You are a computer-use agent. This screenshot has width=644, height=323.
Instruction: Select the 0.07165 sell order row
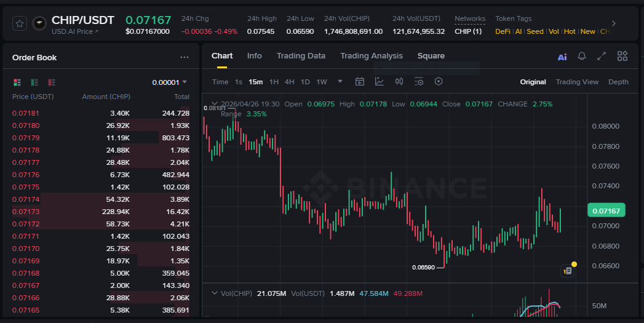[x=101, y=310]
